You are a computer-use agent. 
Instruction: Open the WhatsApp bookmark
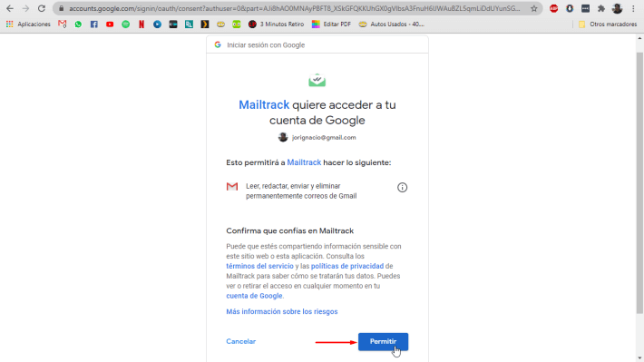coord(78,24)
